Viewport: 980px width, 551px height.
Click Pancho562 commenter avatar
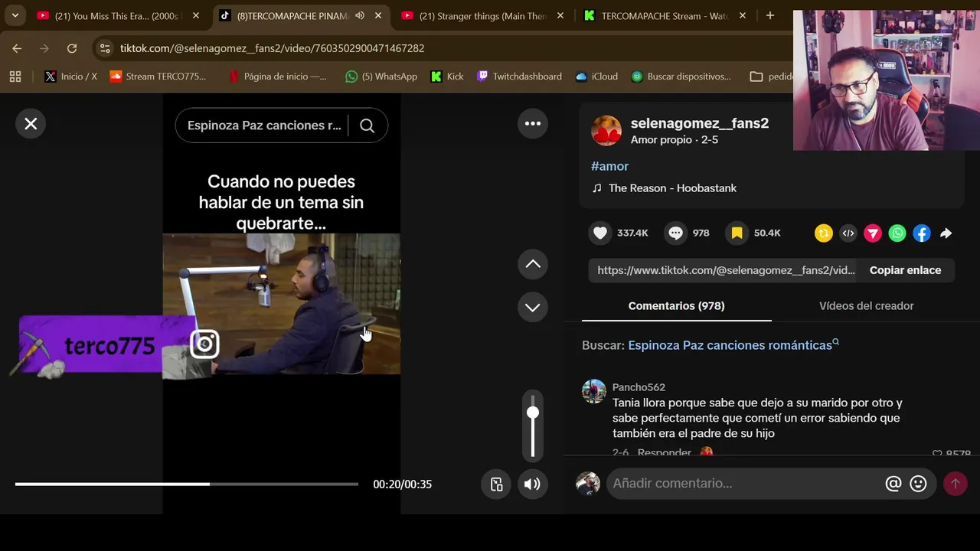click(594, 391)
